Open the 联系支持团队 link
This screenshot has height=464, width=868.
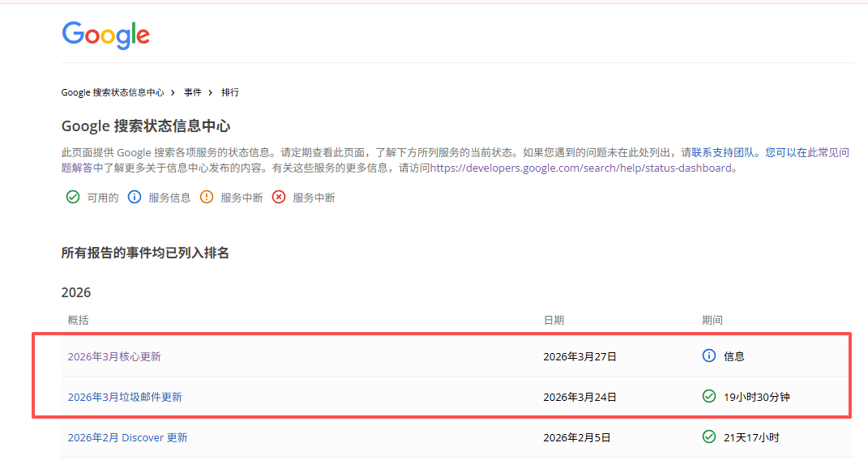(x=724, y=152)
